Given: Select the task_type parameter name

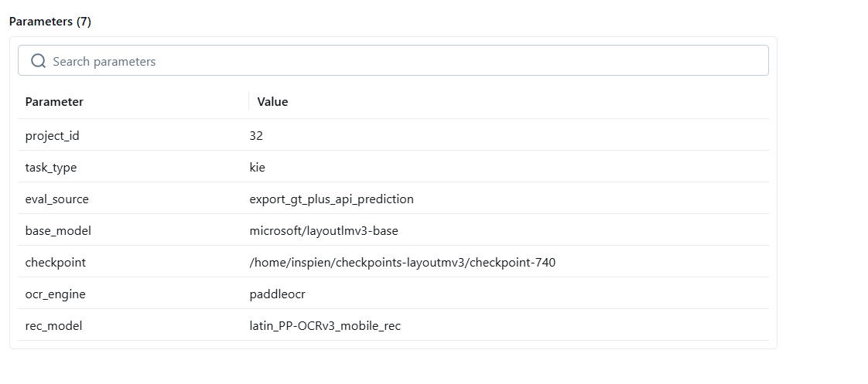Looking at the screenshot, I should 51,168.
